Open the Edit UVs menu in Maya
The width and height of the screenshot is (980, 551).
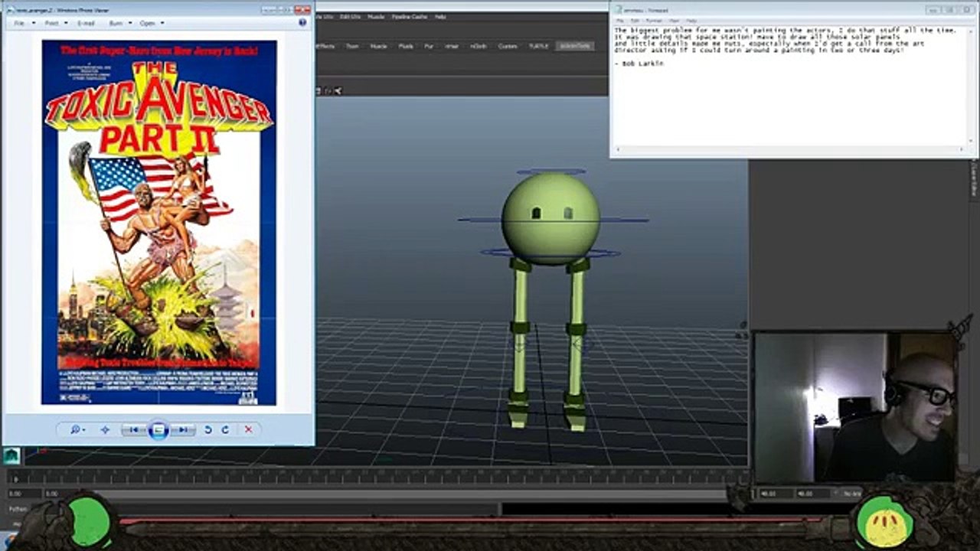coord(350,16)
